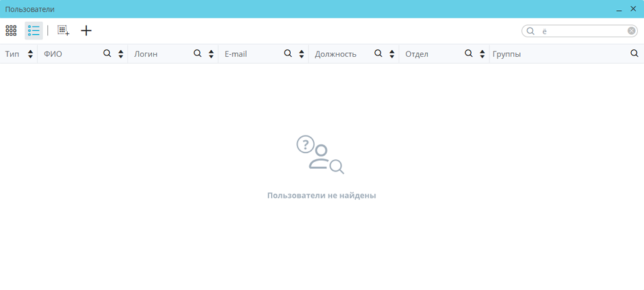The image size is (644, 290).
Task: Click the multi-select grid icon with plus
Action: coord(63,30)
